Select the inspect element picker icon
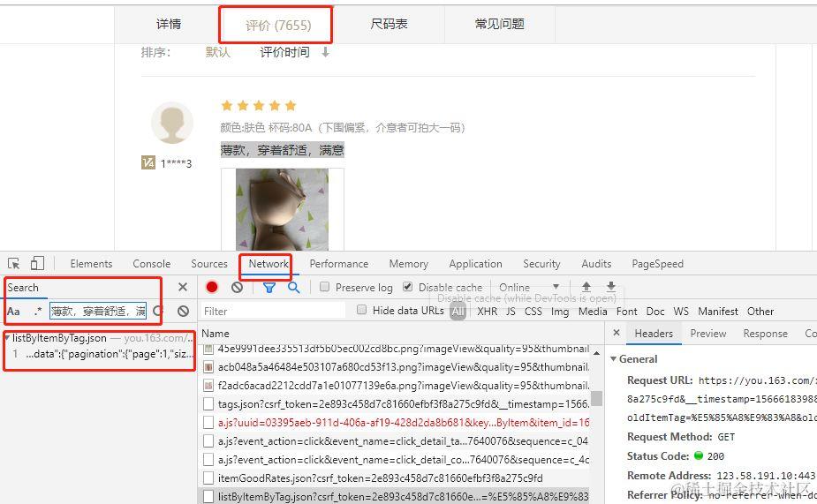Image resolution: width=817 pixels, height=504 pixels. 13,263
